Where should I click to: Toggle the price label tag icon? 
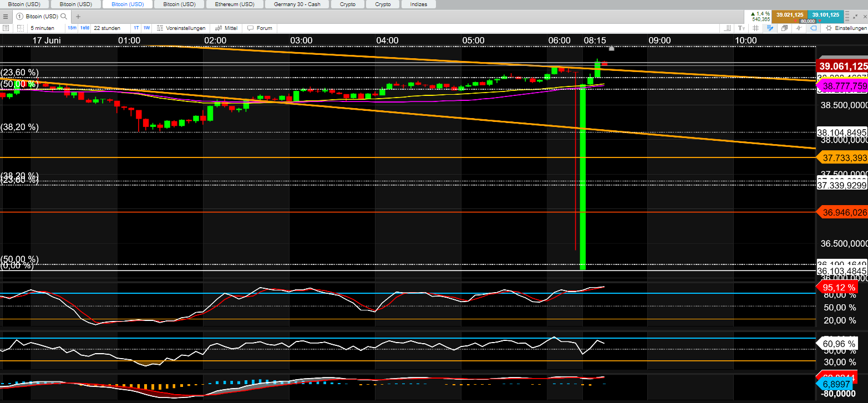coord(814,28)
